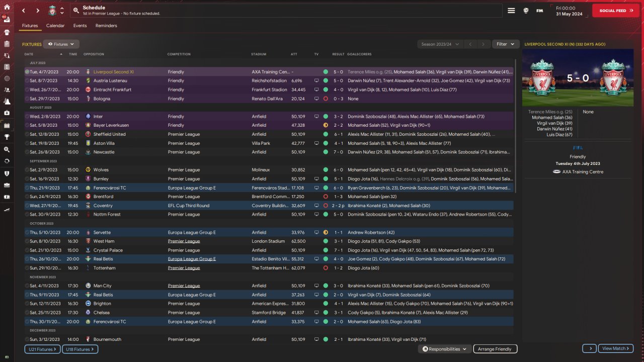Sort by the Opposition column header

point(94,54)
